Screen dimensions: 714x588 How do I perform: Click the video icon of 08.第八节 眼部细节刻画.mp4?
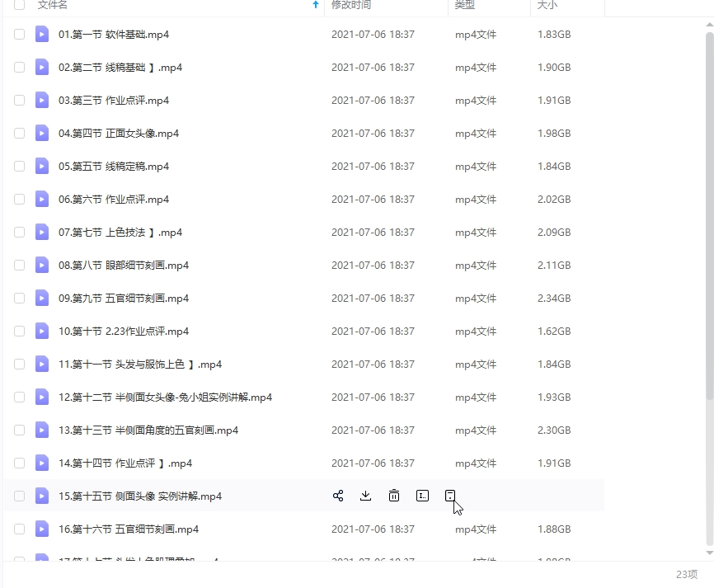42,265
